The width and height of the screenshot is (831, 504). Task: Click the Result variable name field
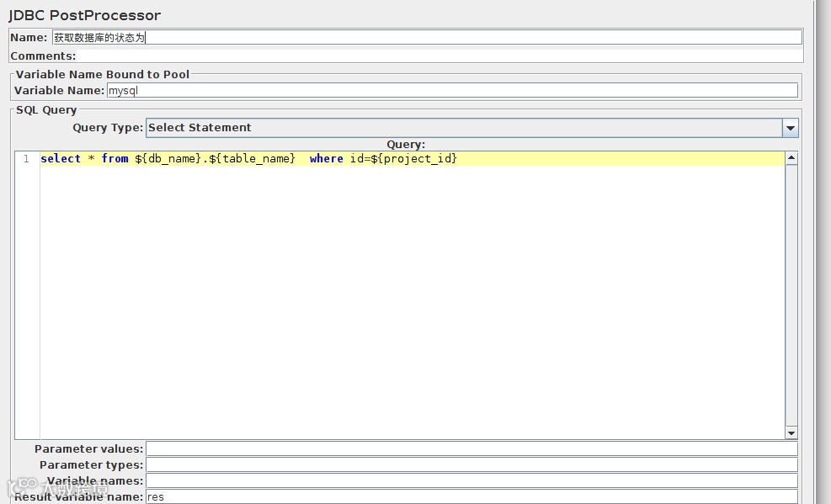(x=471, y=496)
